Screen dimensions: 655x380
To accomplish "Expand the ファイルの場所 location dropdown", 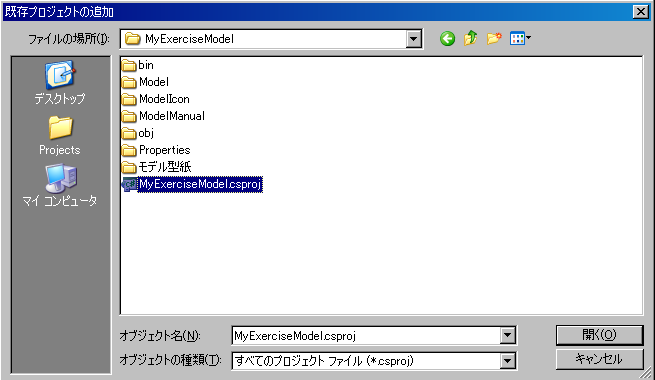I will coord(414,39).
